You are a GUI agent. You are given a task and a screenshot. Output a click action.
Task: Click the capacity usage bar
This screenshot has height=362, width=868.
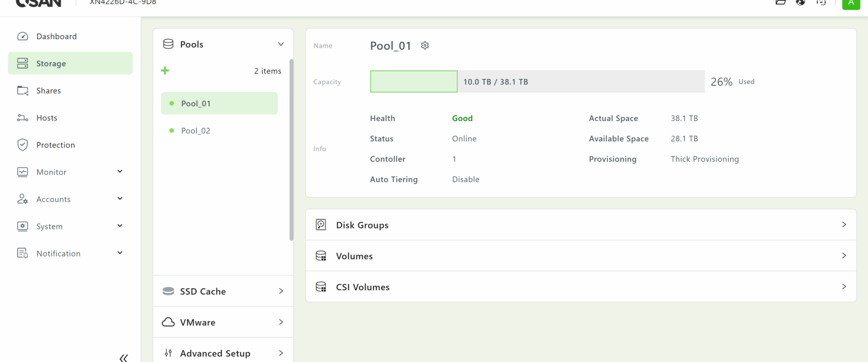pyautogui.click(x=537, y=81)
